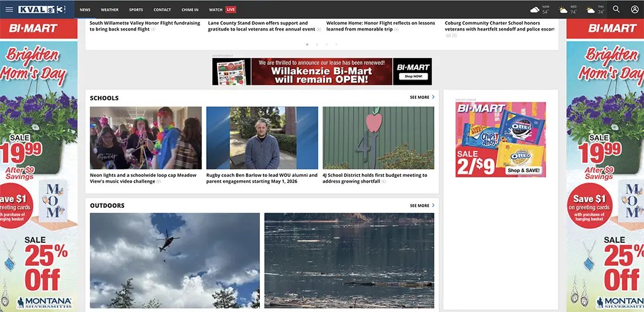This screenshot has height=312, width=644.
Task: Click See More in the Outdoors section
Action: click(x=419, y=205)
